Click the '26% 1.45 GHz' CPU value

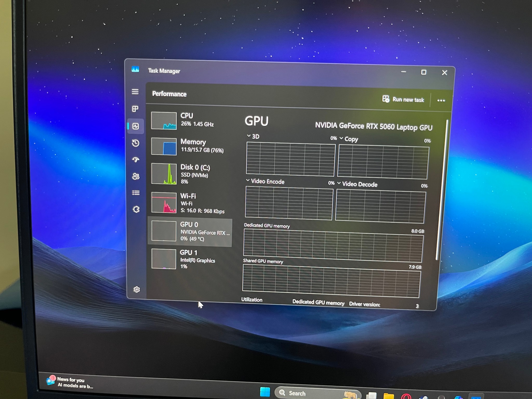(197, 124)
